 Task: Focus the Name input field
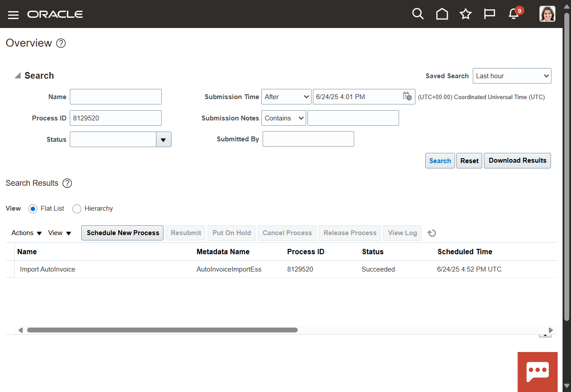(x=116, y=97)
